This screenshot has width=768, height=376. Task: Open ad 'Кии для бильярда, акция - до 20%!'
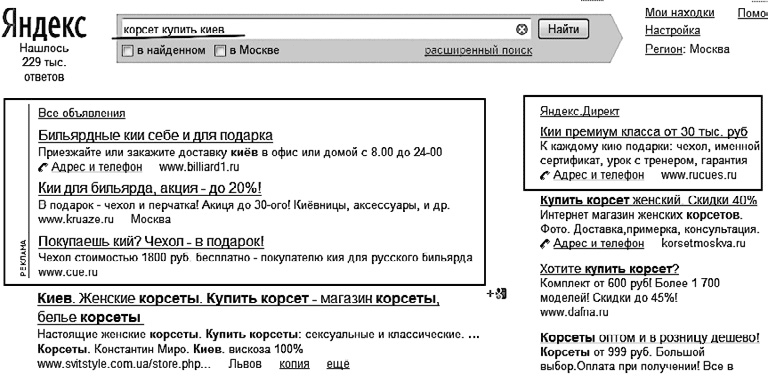click(150, 188)
